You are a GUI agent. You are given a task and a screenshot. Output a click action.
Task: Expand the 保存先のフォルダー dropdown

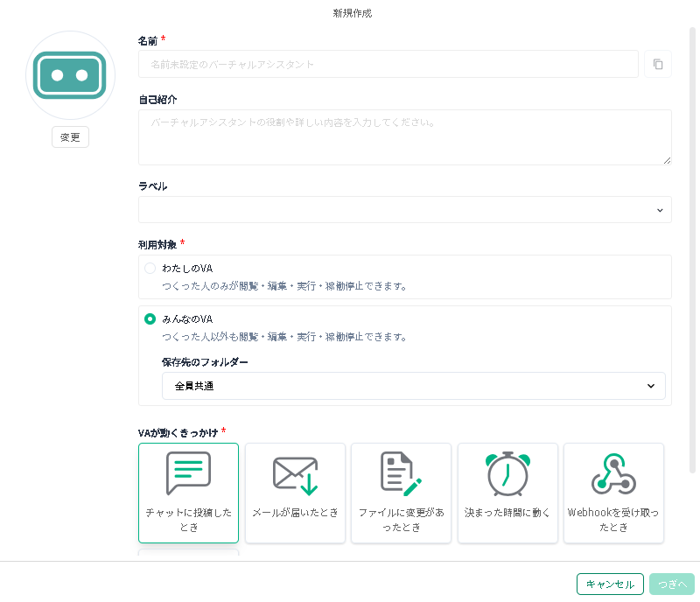[413, 386]
